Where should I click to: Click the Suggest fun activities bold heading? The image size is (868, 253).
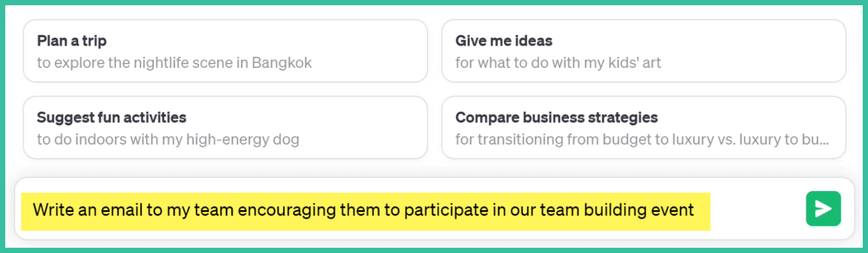click(111, 117)
